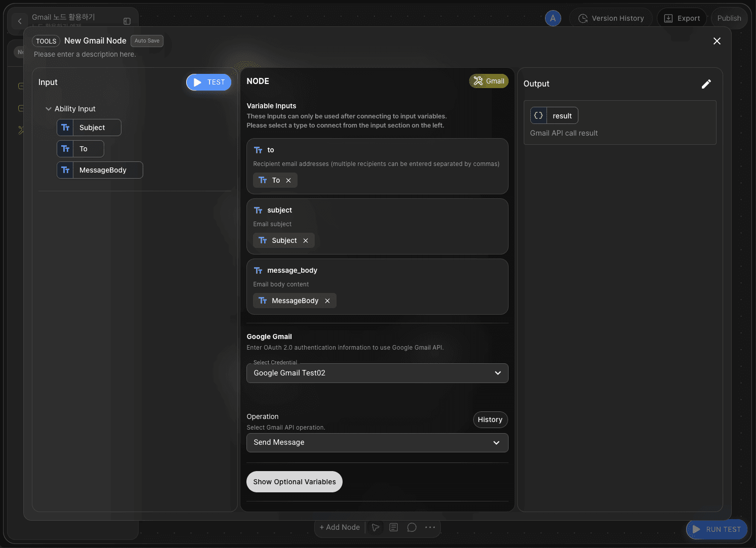The image size is (756, 548).
Task: Collapse the Ability Input section
Action: pyautogui.click(x=49, y=109)
